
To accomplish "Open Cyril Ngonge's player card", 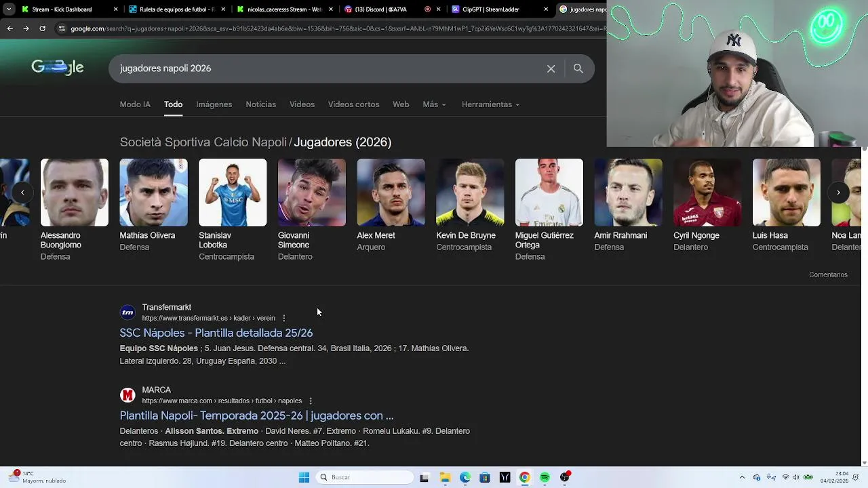I will (707, 205).
